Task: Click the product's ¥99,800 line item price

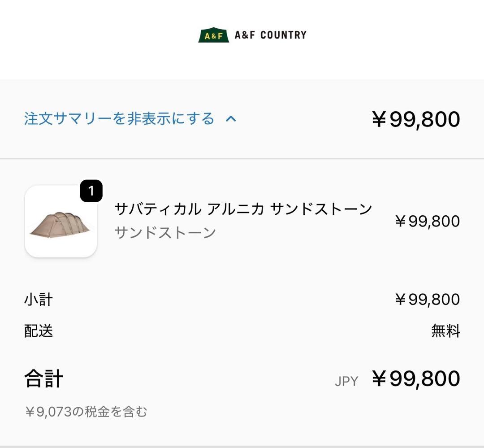Action: pos(426,221)
